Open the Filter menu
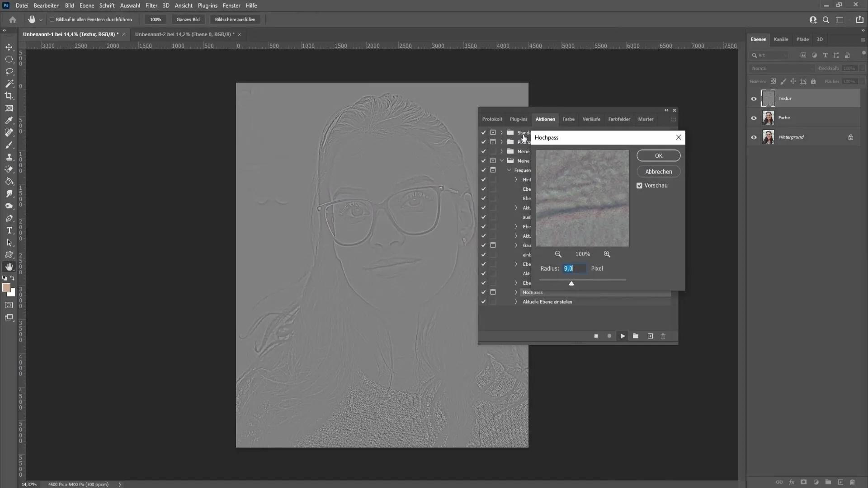Viewport: 868px width, 488px height. tap(151, 5)
